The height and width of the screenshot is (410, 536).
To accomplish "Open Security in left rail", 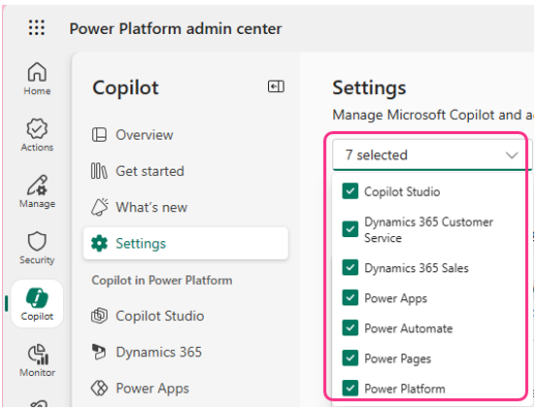I will coord(37,248).
